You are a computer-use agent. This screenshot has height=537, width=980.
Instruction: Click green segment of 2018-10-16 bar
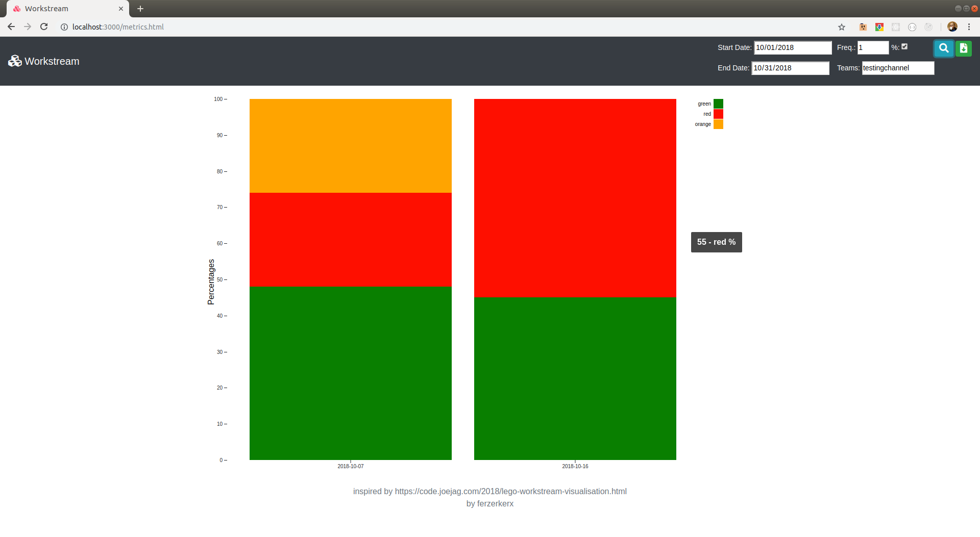575,379
